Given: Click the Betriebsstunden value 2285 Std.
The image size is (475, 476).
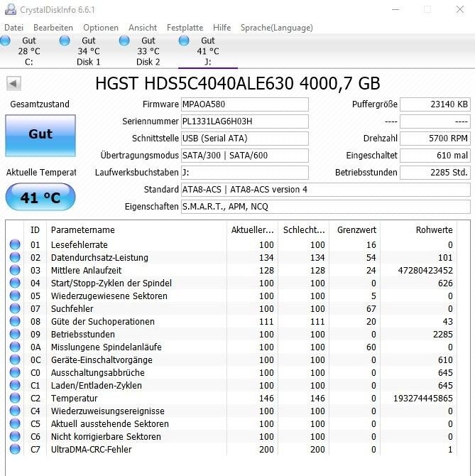Looking at the screenshot, I should pos(435,172).
